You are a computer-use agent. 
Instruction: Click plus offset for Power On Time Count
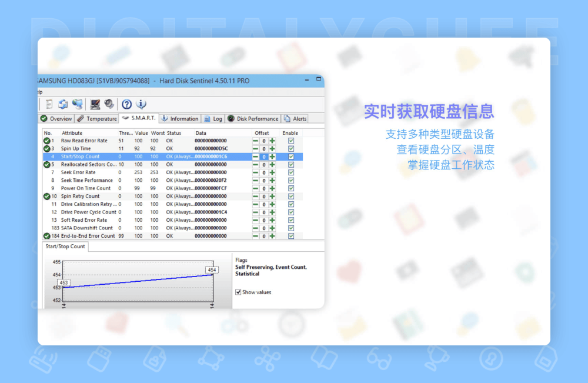272,188
